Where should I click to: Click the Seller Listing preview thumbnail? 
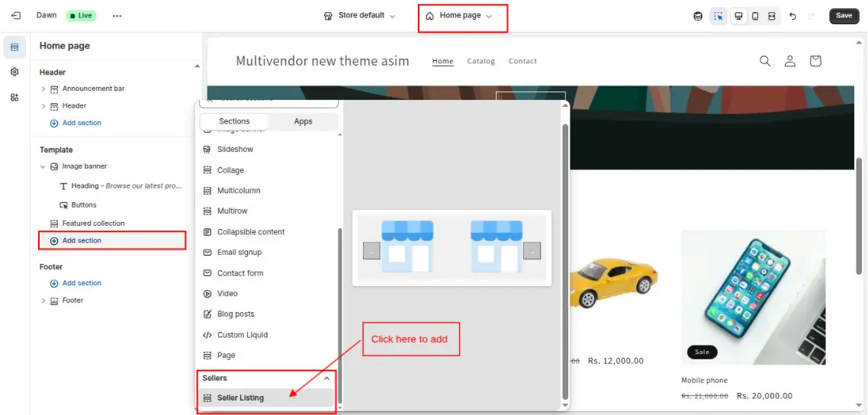[x=452, y=248]
